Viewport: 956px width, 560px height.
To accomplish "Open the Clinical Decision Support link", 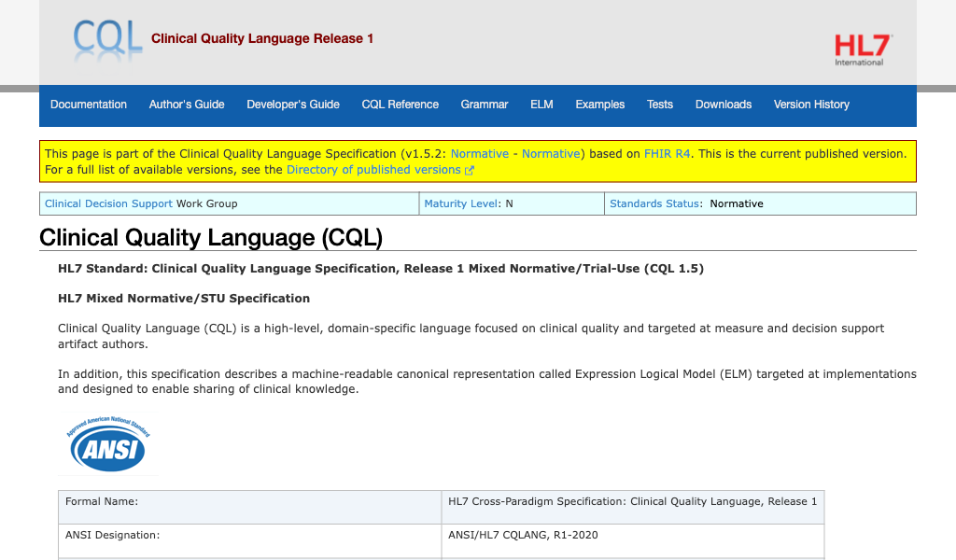I will tap(108, 203).
